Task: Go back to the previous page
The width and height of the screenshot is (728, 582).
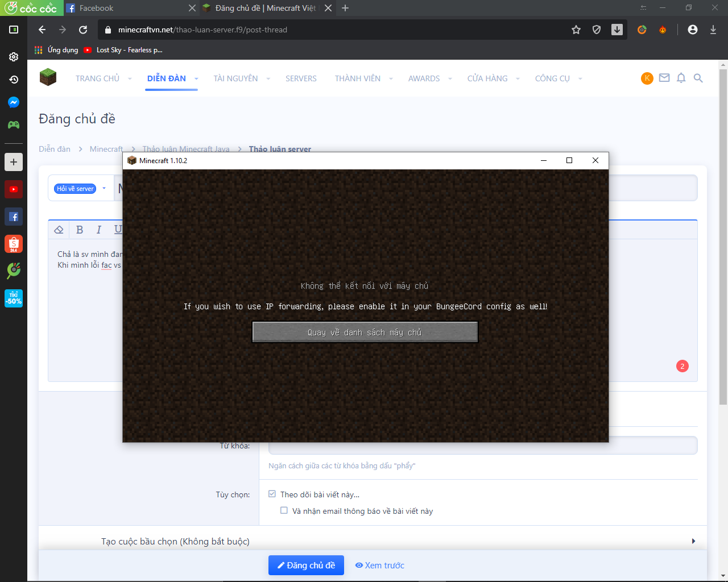Action: point(42,30)
